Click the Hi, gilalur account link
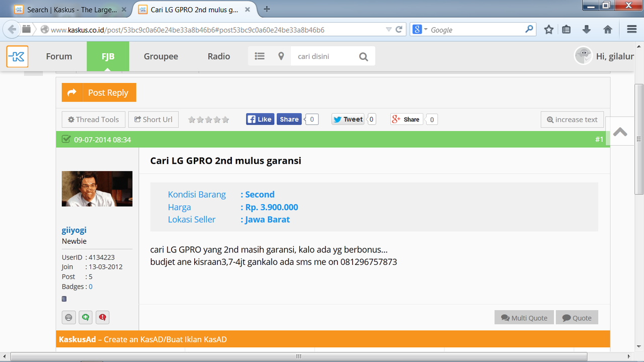This screenshot has height=362, width=644. (x=615, y=56)
